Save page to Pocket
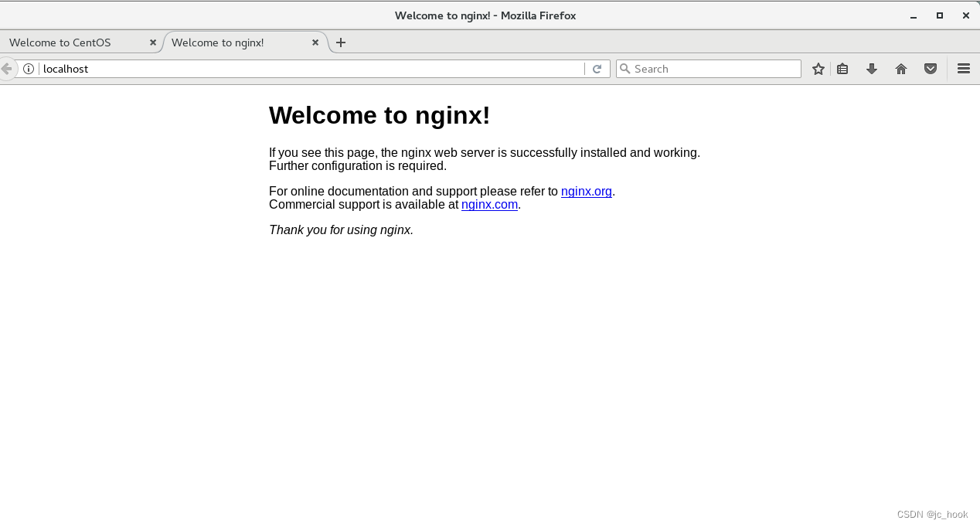The height and width of the screenshot is (527, 980). pyautogui.click(x=931, y=69)
